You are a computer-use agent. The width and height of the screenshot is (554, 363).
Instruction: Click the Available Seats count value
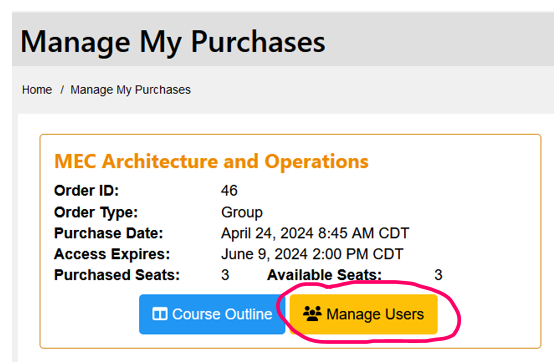[438, 275]
